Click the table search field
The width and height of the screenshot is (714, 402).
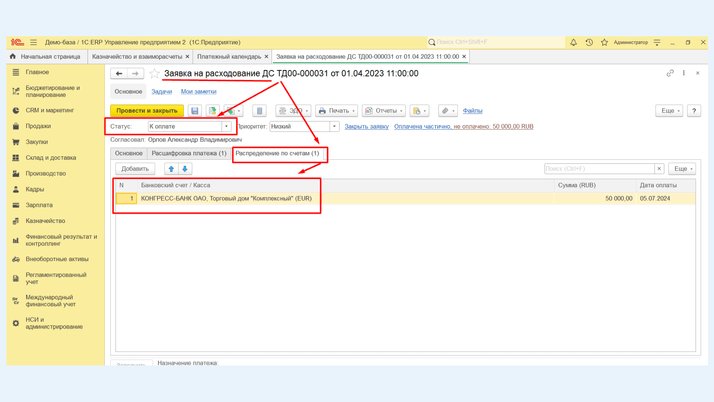point(599,169)
